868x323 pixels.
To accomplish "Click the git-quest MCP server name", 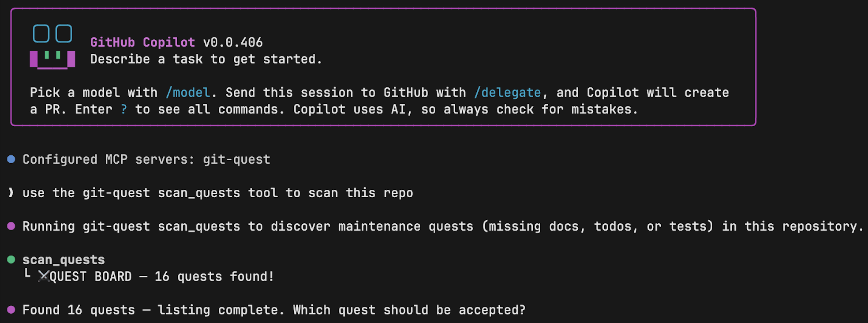I will (x=236, y=159).
